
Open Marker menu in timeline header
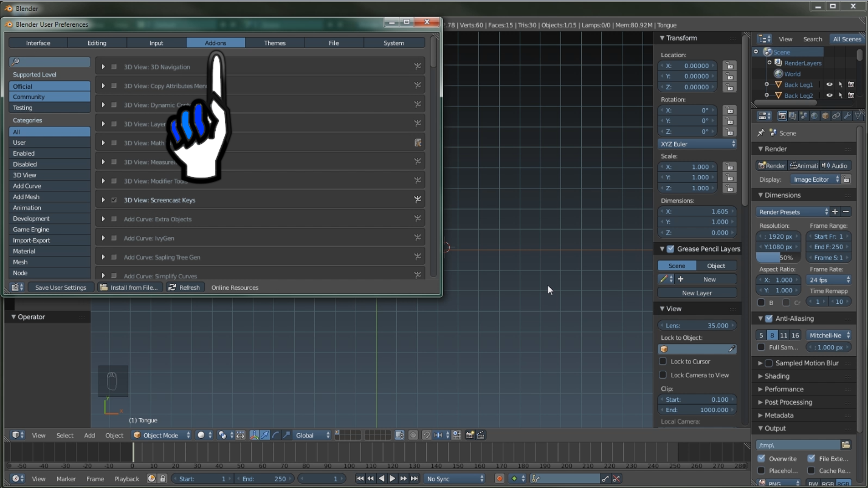66,479
